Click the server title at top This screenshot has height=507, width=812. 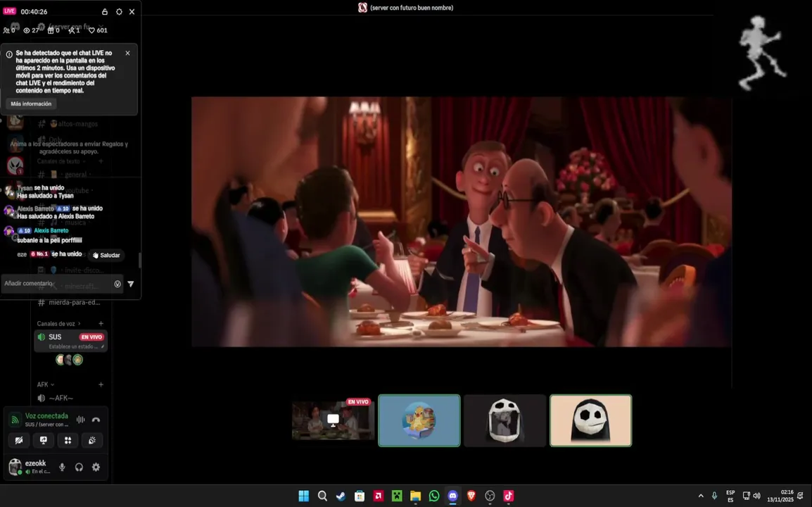pos(412,8)
